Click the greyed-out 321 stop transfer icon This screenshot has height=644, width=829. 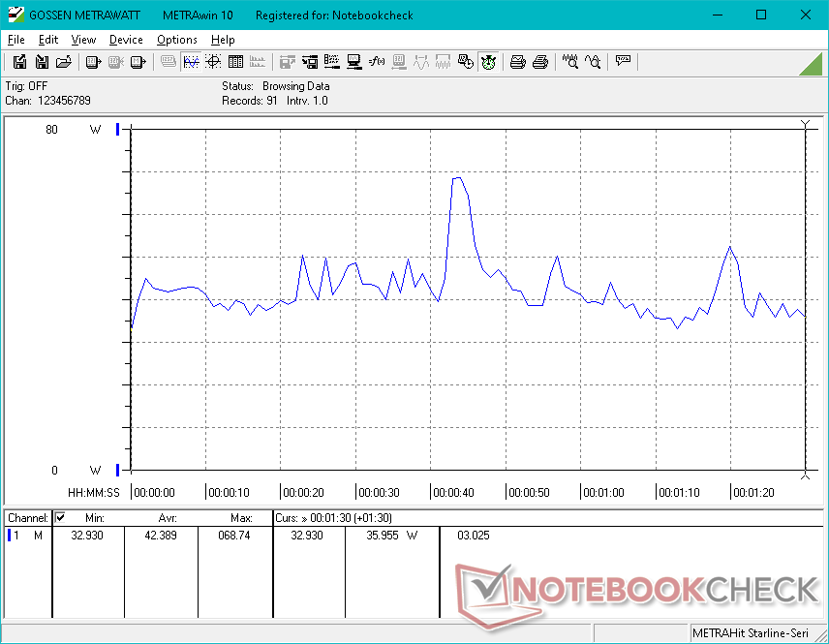tap(116, 62)
